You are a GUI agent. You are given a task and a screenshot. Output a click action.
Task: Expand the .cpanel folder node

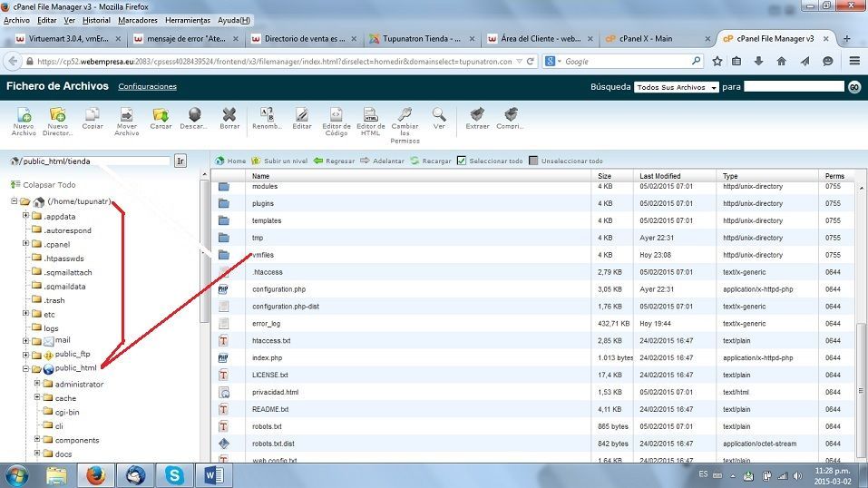[x=25, y=243]
